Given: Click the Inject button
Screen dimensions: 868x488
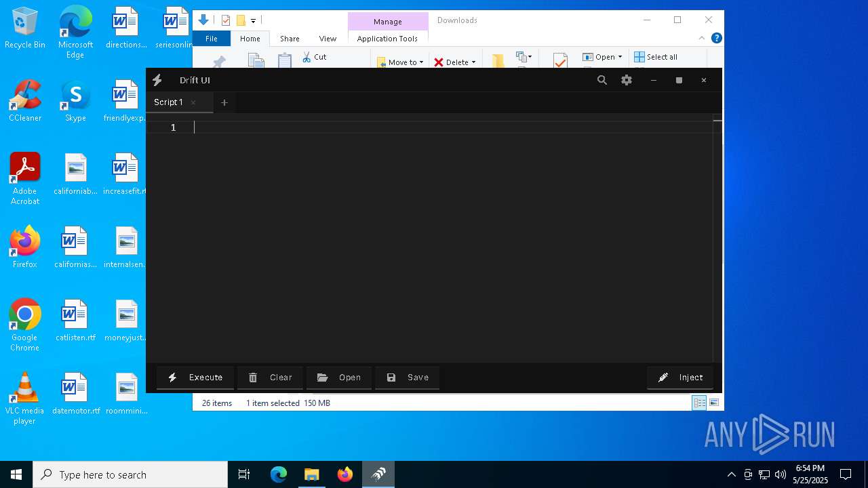Looking at the screenshot, I should (680, 378).
